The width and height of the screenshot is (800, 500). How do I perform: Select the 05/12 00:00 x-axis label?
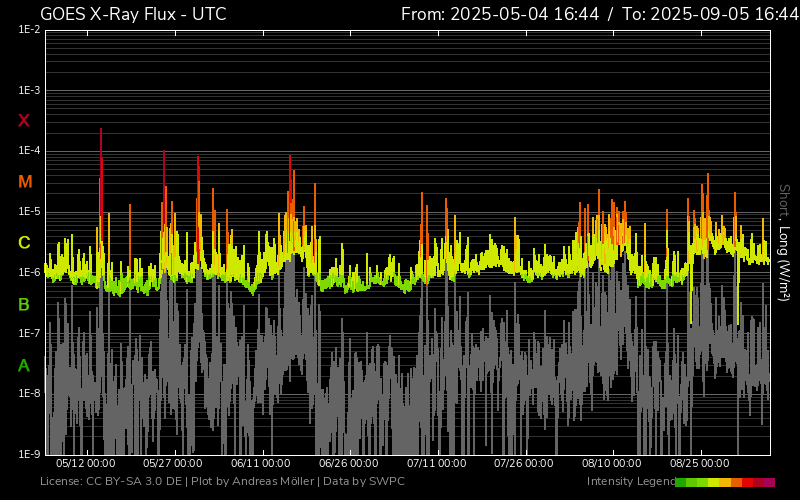[x=86, y=464]
